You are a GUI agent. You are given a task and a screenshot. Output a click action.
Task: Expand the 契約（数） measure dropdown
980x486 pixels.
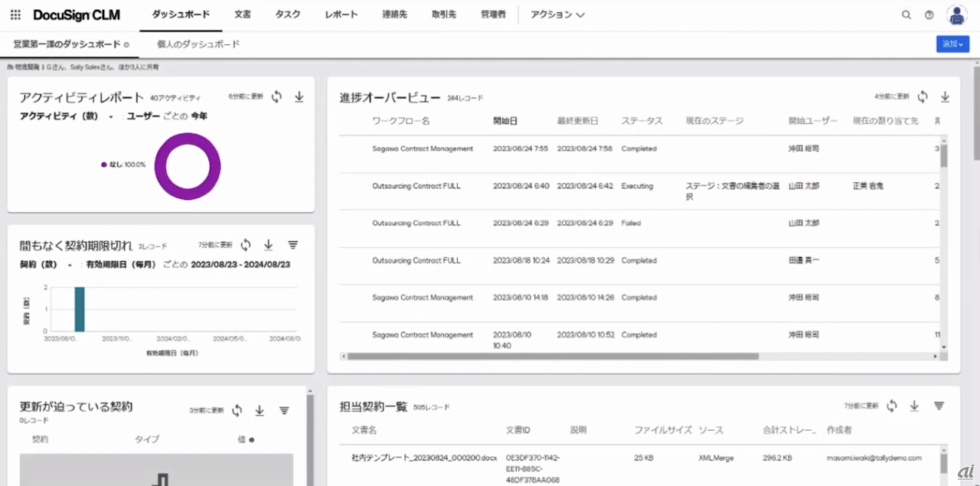pos(70,266)
